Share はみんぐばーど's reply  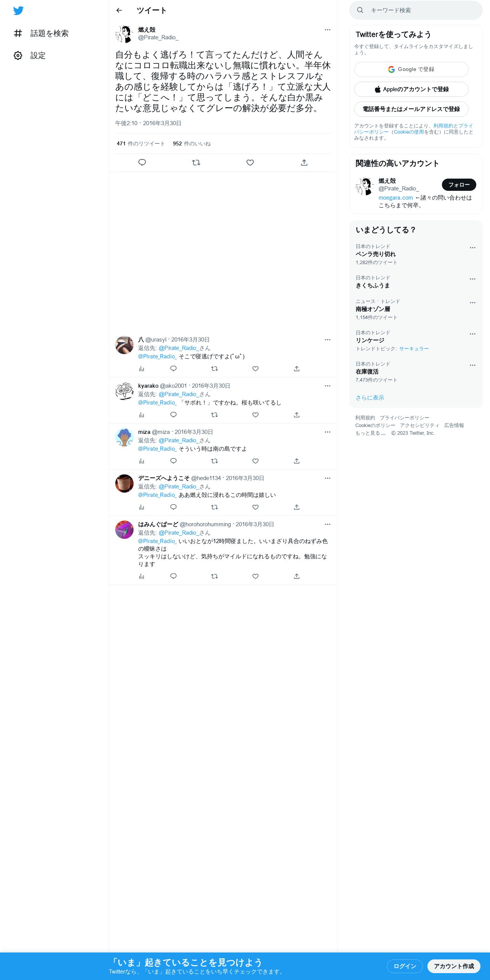click(x=297, y=576)
